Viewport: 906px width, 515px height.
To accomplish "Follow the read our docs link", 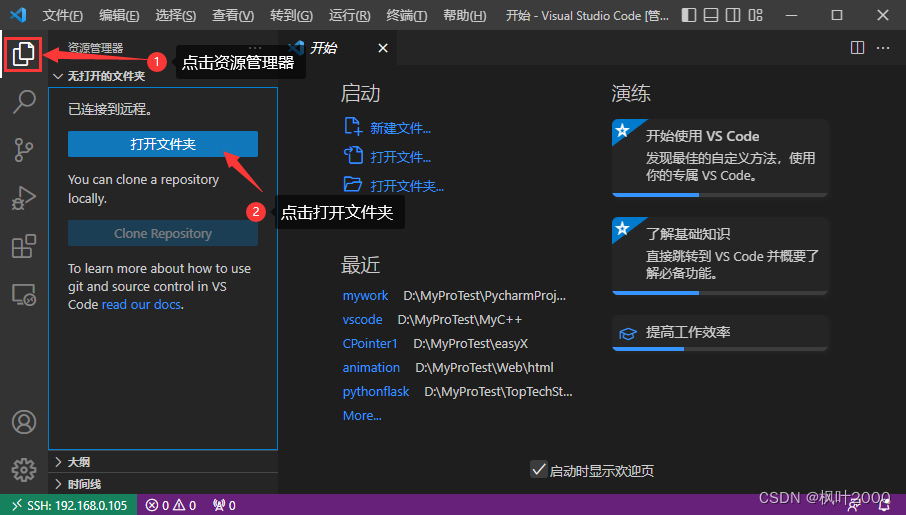I will [x=142, y=305].
